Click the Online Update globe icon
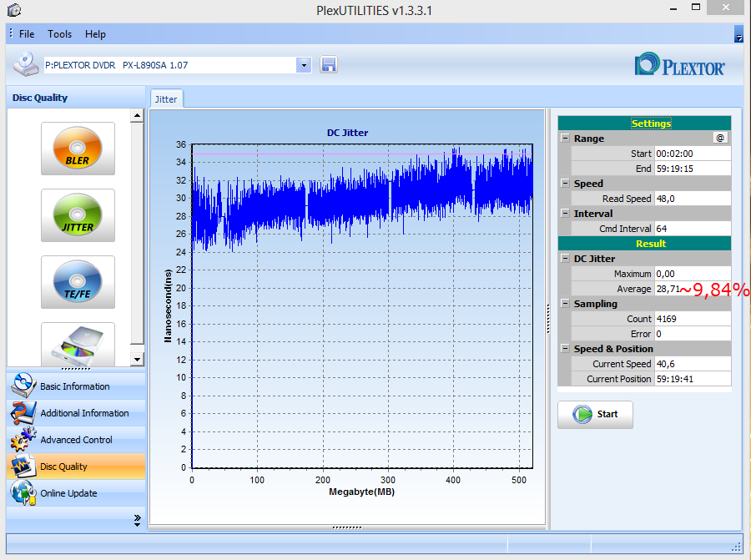Viewport: 751px width, 560px height. pos(23,493)
